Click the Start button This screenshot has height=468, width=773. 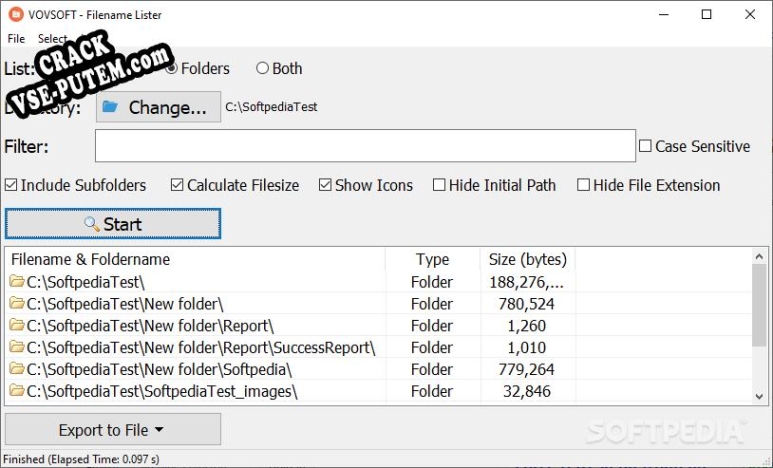113,224
